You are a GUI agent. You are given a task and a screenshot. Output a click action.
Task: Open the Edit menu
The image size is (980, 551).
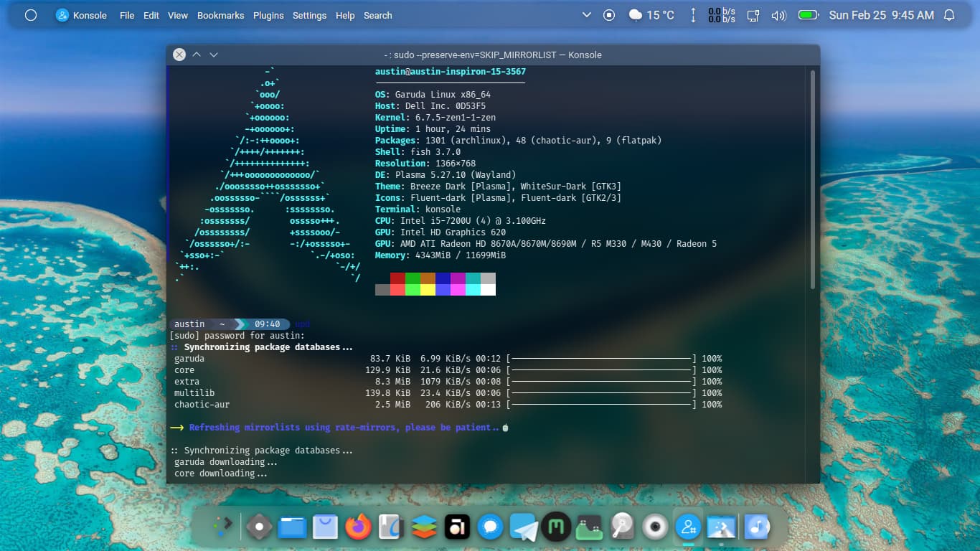(x=151, y=15)
